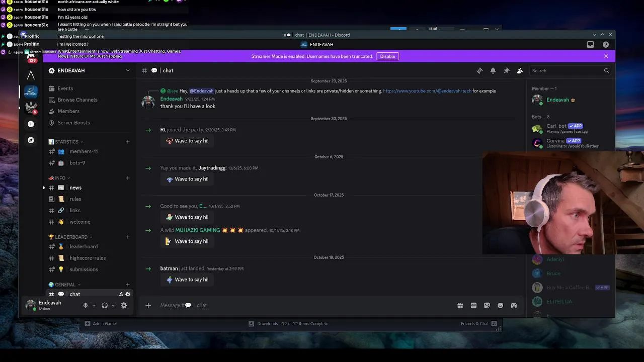The height and width of the screenshot is (362, 644).
Task: Toggle the member list icon
Action: coord(520,71)
